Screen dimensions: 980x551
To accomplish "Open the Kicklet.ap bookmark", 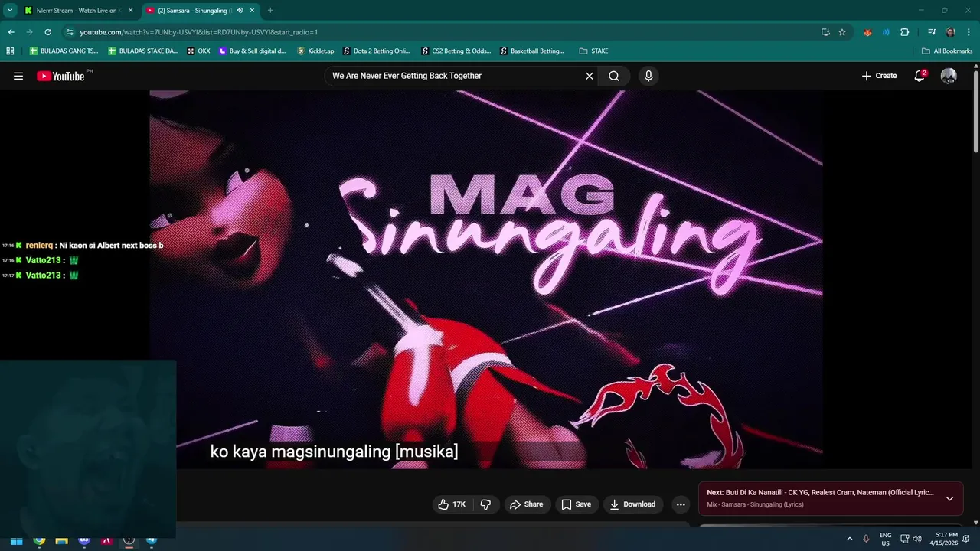I will (x=316, y=51).
